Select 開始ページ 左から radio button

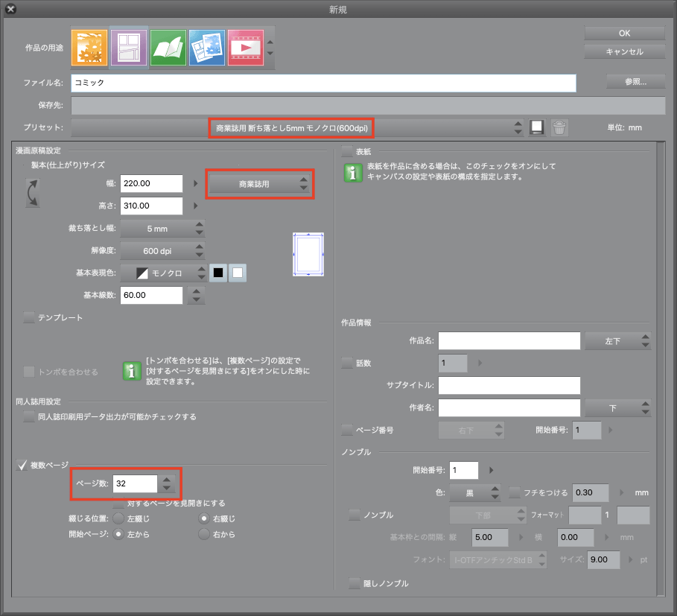point(118,534)
